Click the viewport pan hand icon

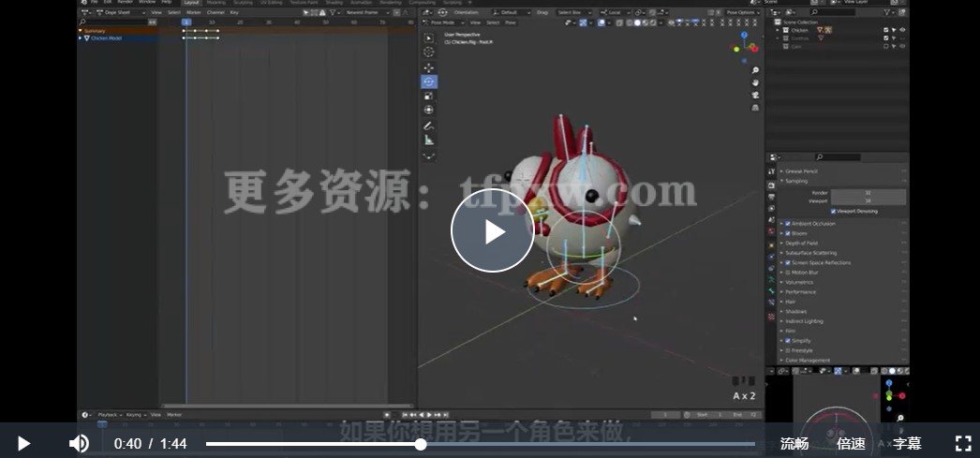(755, 82)
